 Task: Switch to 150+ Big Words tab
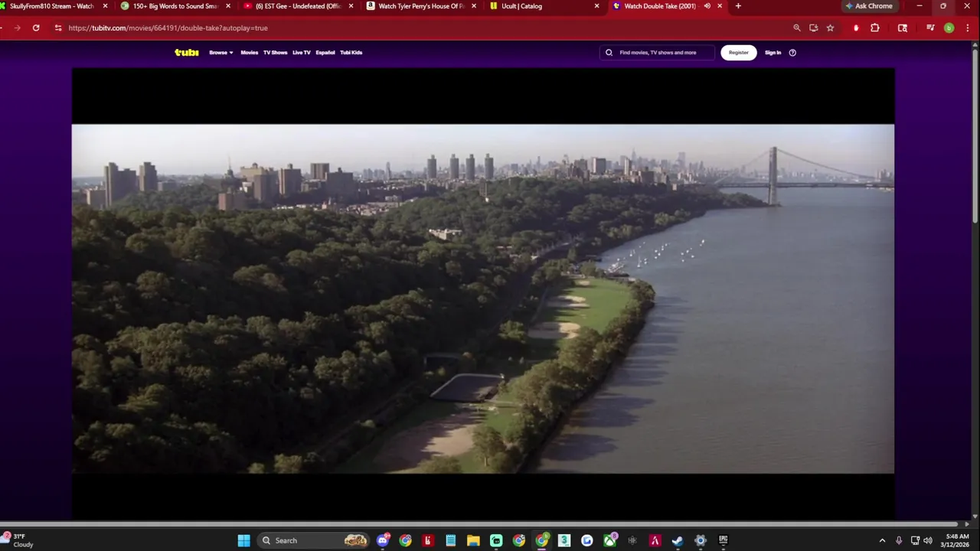(175, 6)
